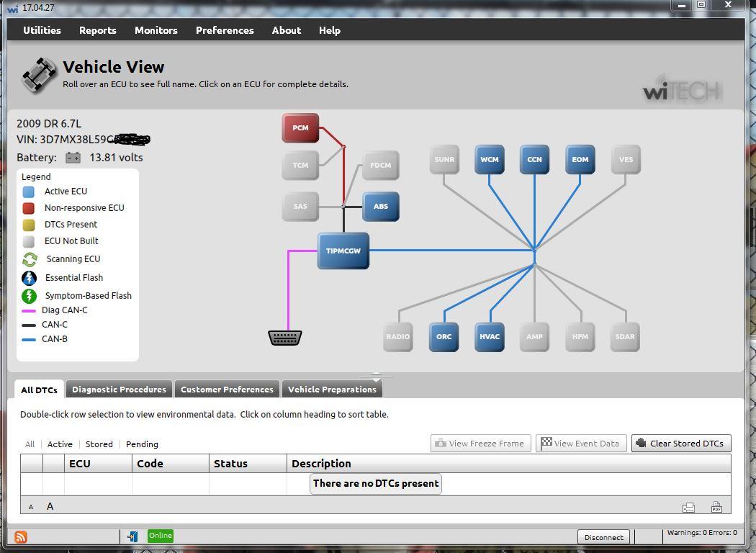Click the Scanning ECU legend icon
Viewport: 756px width, 553px height.
pyautogui.click(x=30, y=259)
